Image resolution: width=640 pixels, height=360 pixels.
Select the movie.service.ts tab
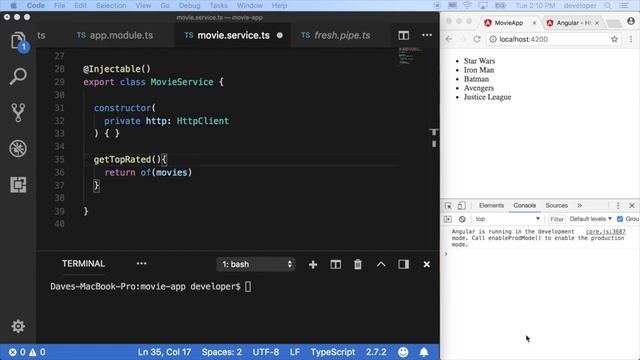pyautogui.click(x=233, y=36)
